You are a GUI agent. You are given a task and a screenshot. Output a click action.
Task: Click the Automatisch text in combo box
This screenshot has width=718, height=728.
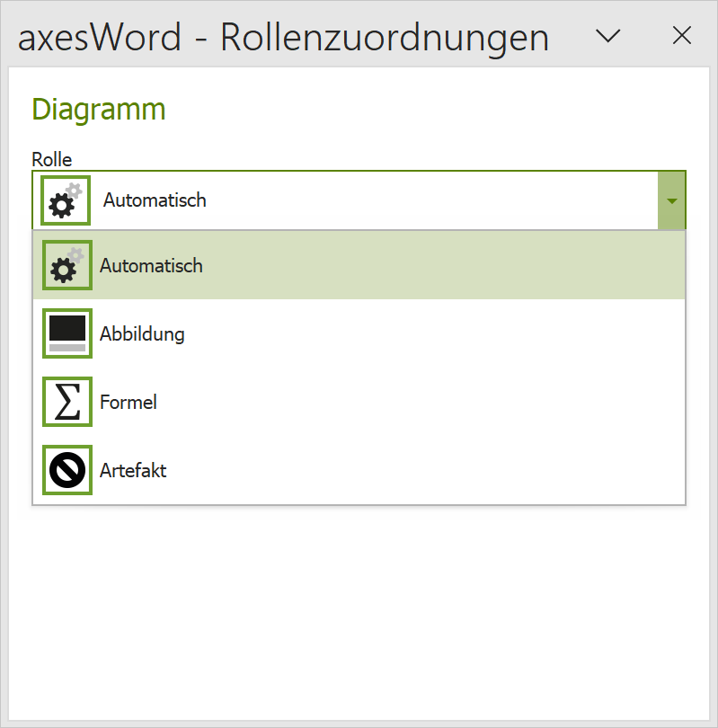point(155,200)
